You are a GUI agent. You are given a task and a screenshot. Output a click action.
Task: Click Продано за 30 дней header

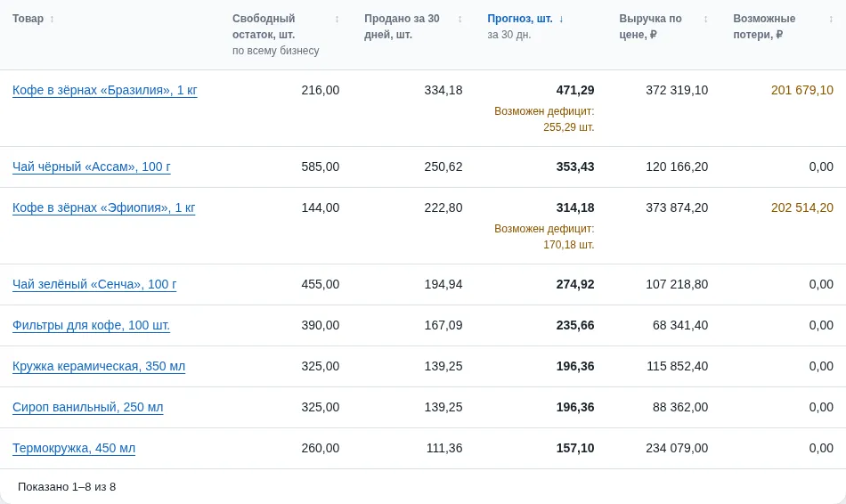(402, 27)
